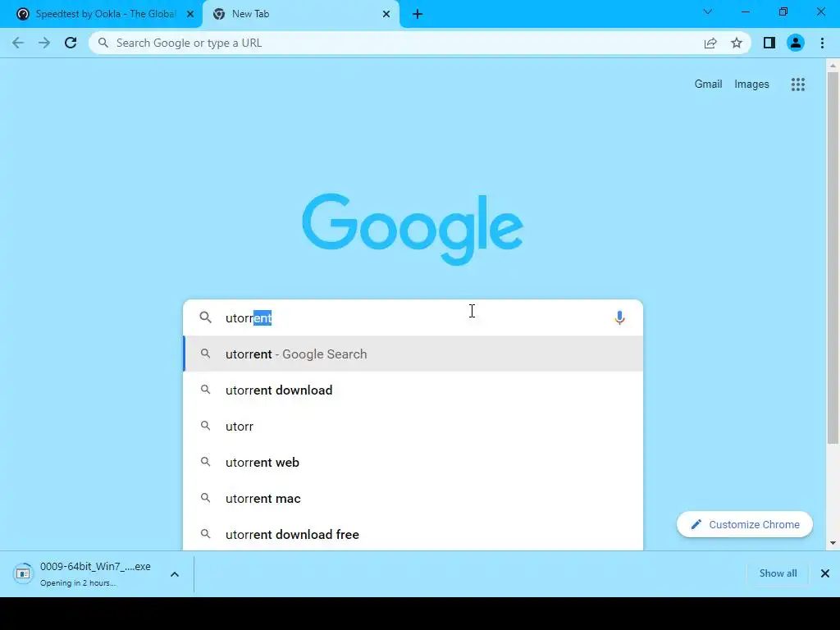Open the Google apps grid

797,84
